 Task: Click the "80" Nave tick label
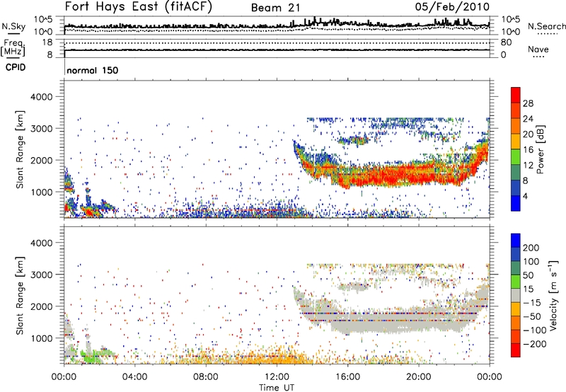pos(506,42)
